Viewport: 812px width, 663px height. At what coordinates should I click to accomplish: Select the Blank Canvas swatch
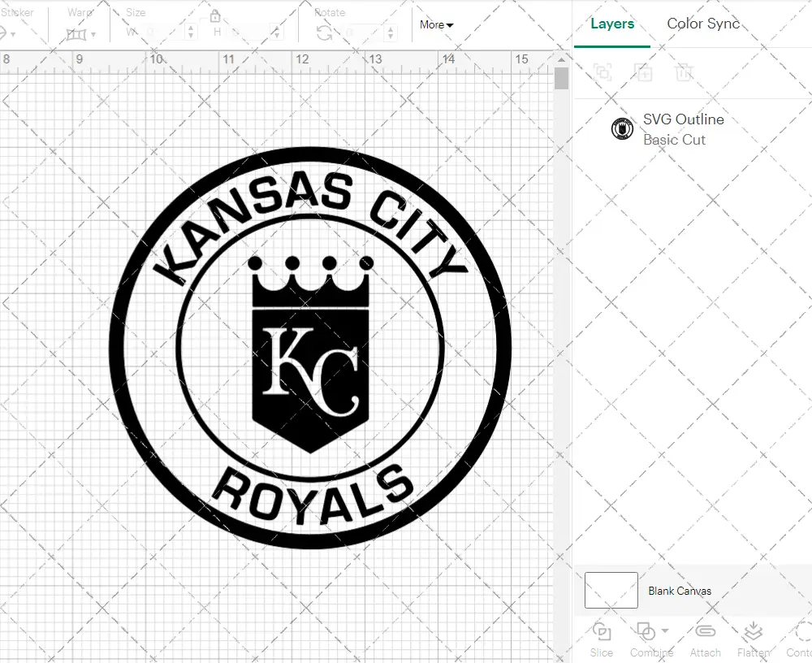pos(611,590)
